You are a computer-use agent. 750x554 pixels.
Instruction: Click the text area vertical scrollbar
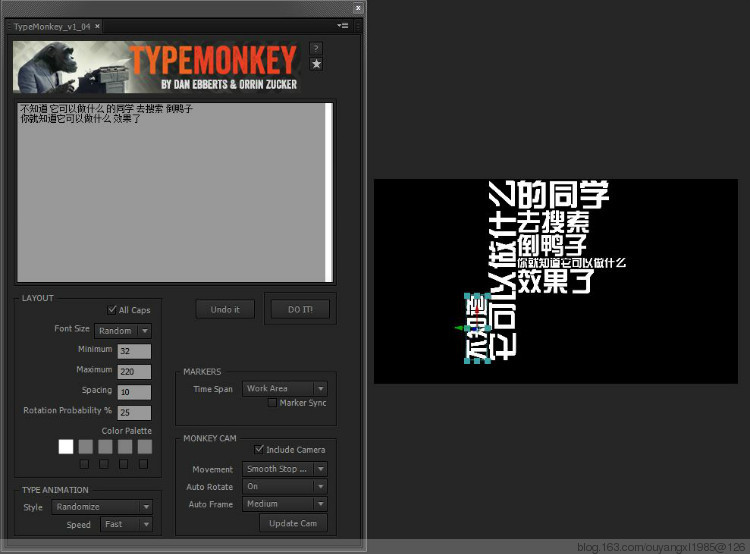coord(329,192)
